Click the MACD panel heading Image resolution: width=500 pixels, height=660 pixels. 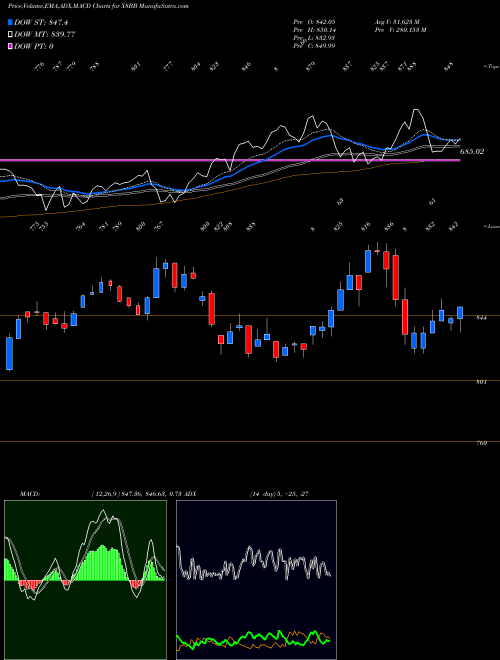29,494
